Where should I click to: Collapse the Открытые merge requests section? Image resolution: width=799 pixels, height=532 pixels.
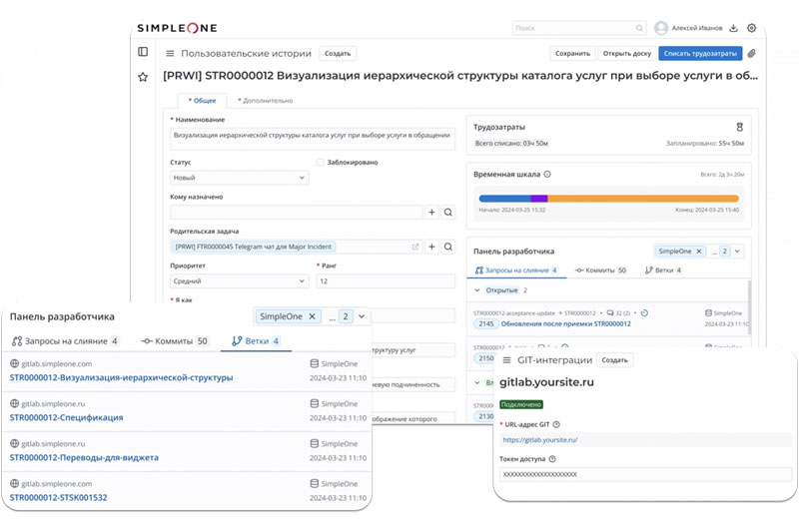(477, 290)
